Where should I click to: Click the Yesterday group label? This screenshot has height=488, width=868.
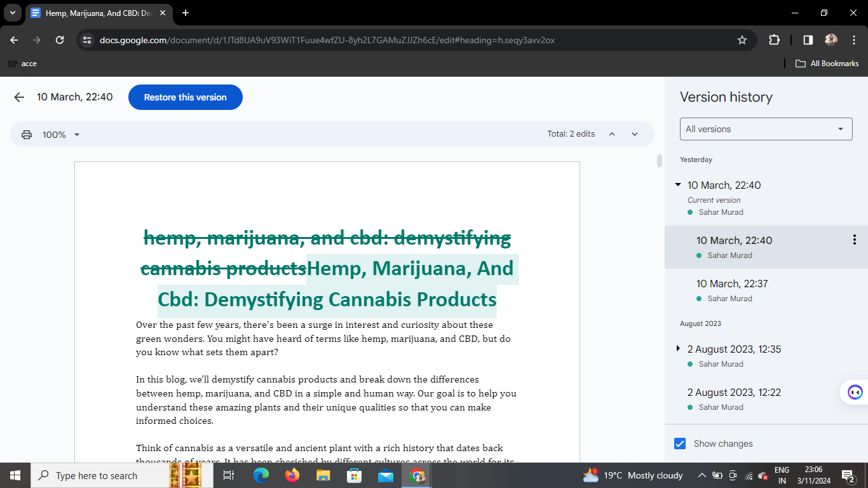tap(696, 159)
